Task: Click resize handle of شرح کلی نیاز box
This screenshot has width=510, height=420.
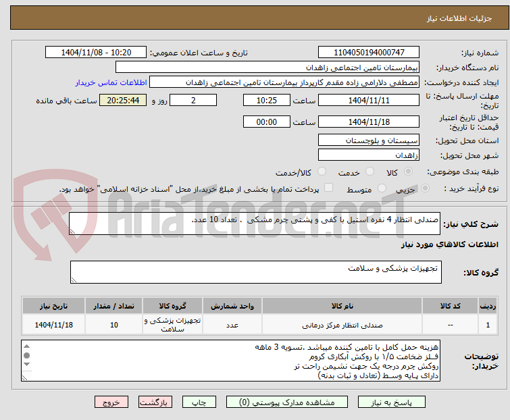Action: (72, 231)
